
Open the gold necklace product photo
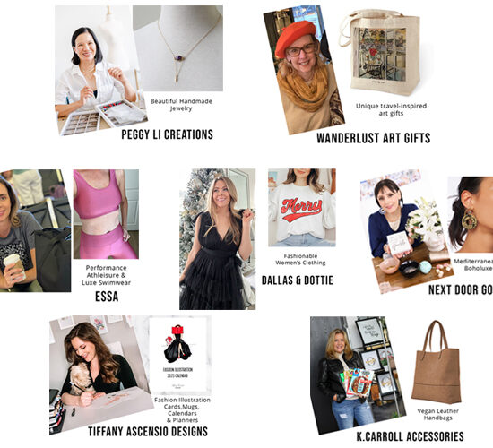tap(178, 48)
